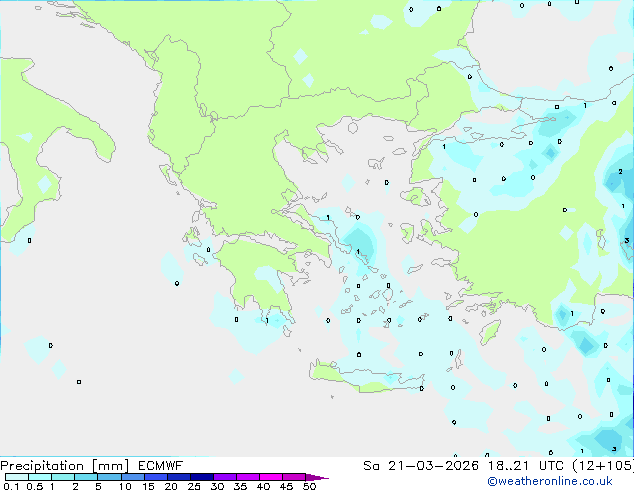The height and width of the screenshot is (490, 634).
Task: Select the 2–5 mm legend color band
Action: click(86, 477)
